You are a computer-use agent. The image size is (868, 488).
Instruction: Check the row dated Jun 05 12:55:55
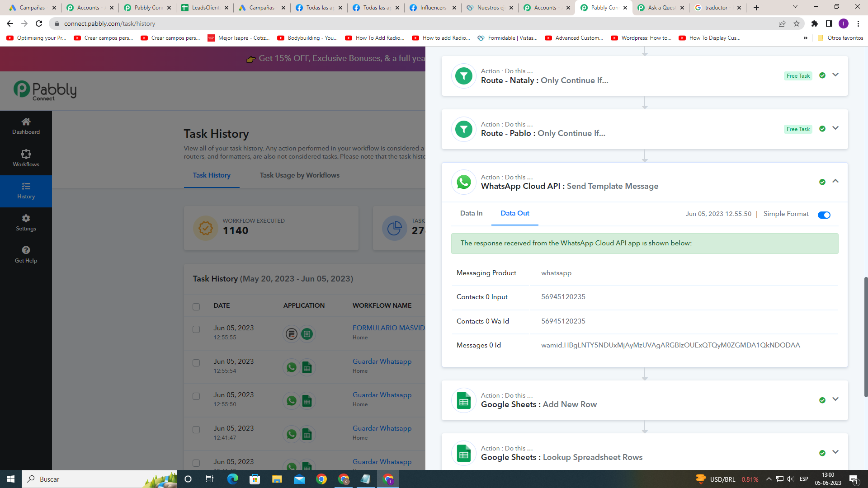pyautogui.click(x=196, y=329)
